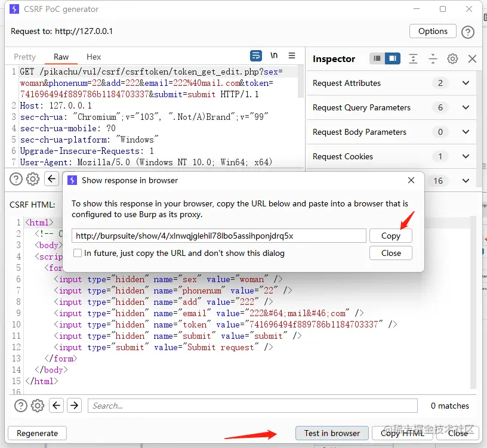Click the burpsuite URL text field
This screenshot has height=448, width=487.
pos(219,236)
